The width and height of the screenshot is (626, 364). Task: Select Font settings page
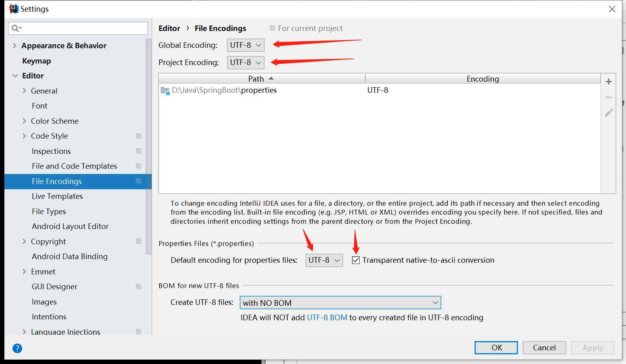pyautogui.click(x=39, y=106)
